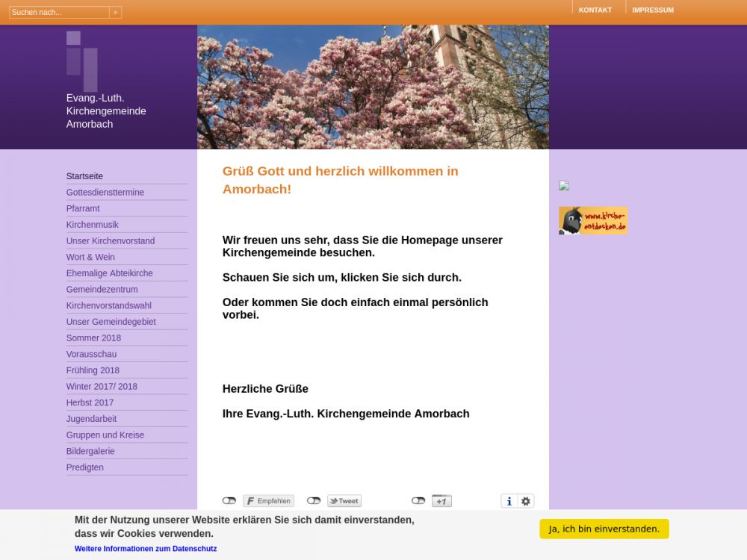Screen dimensions: 747x560
Task: Click the Twitter Tweet button
Action: coord(344,501)
